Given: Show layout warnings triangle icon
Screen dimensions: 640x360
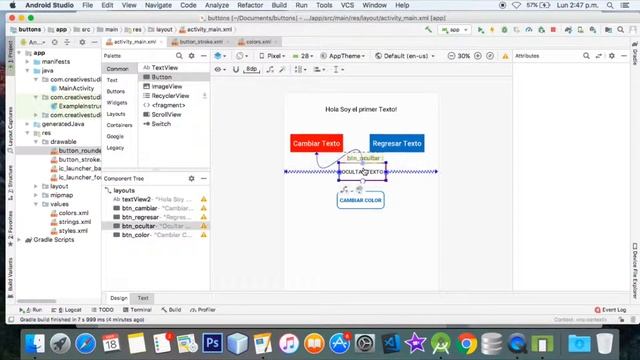Looking at the screenshot, I should click(x=505, y=56).
